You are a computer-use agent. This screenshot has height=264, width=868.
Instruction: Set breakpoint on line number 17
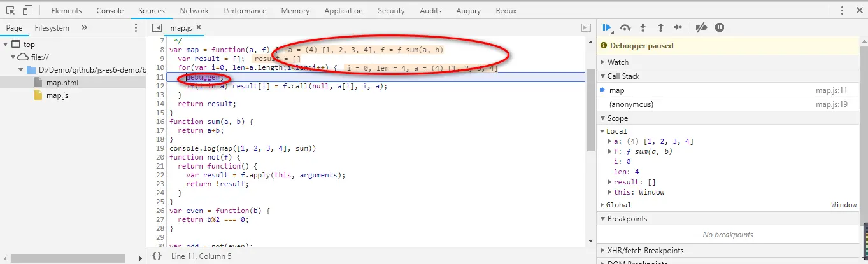(160, 130)
